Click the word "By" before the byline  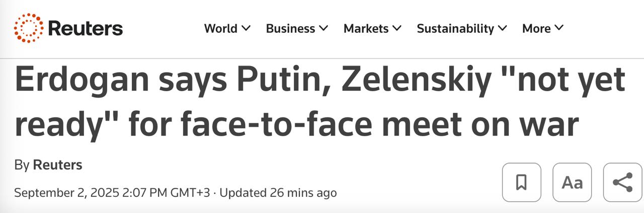tap(22, 165)
